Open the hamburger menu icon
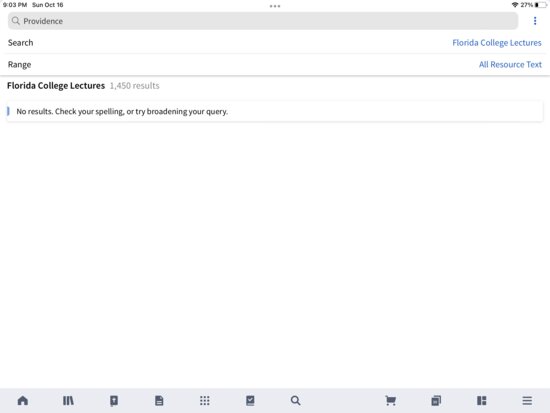 pyautogui.click(x=527, y=400)
